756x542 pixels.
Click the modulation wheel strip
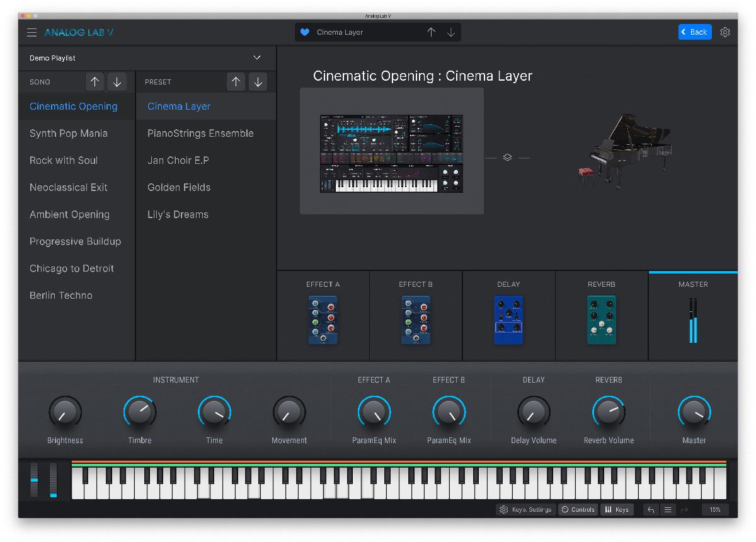(x=54, y=480)
